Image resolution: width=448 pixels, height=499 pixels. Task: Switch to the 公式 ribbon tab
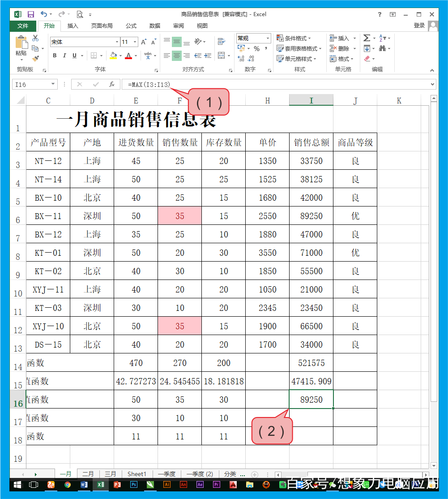(131, 26)
